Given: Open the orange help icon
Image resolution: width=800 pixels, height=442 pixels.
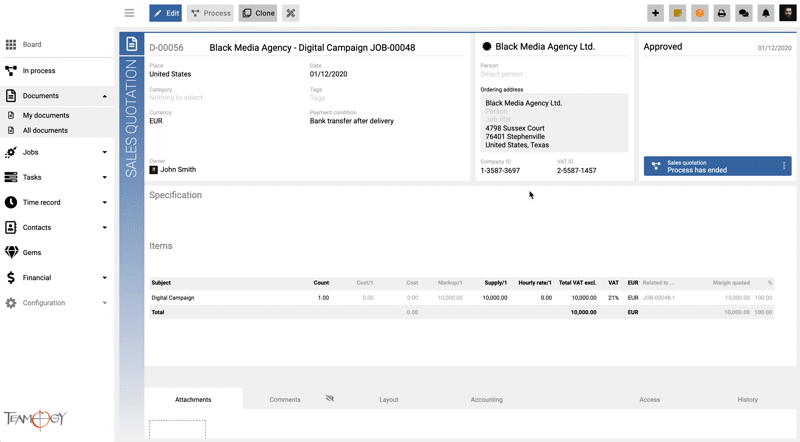Looking at the screenshot, I should point(699,13).
